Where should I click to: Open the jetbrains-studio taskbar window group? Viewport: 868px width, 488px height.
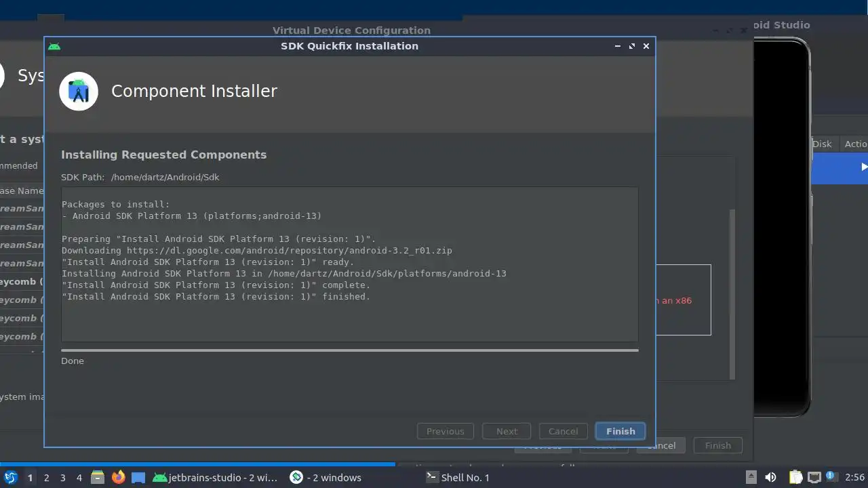pos(215,477)
